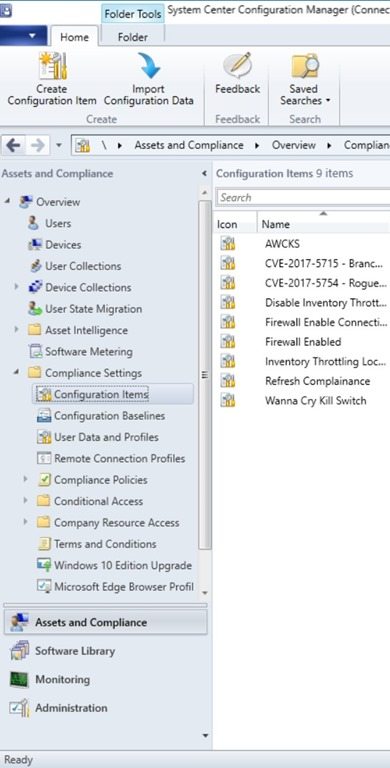Collapse the Overview tree node
Screen dimensions: 390x768
pos(7,202)
